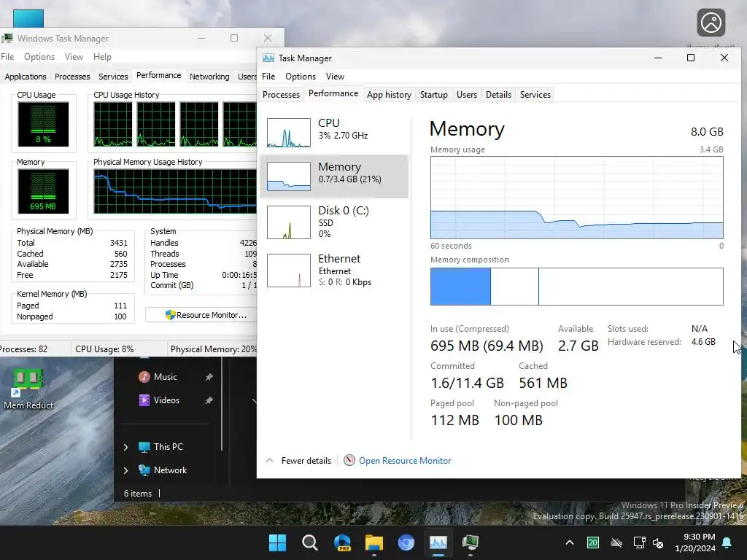Click the CPU Usage meter showing 8 %
Screen dimensions: 747x560
[x=43, y=124]
